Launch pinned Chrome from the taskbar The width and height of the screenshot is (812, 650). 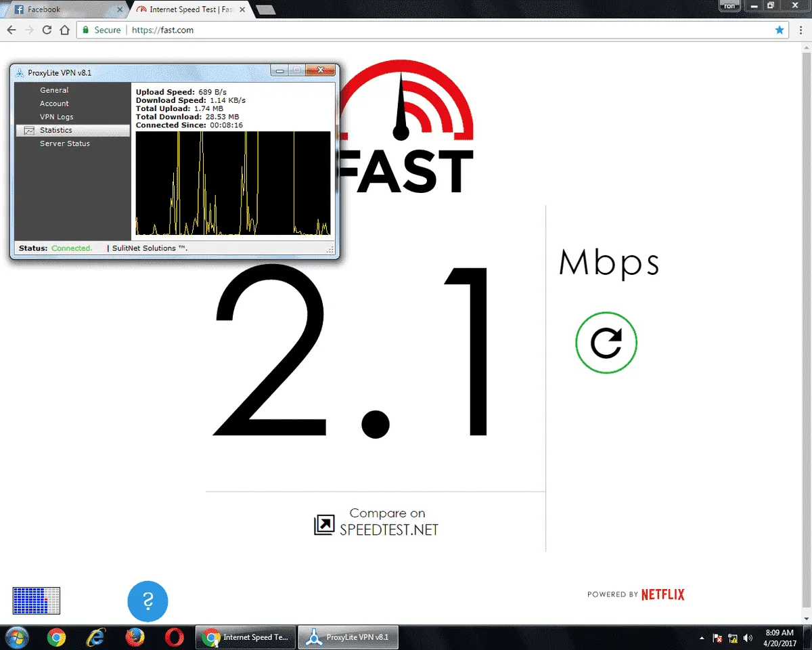[57, 637]
